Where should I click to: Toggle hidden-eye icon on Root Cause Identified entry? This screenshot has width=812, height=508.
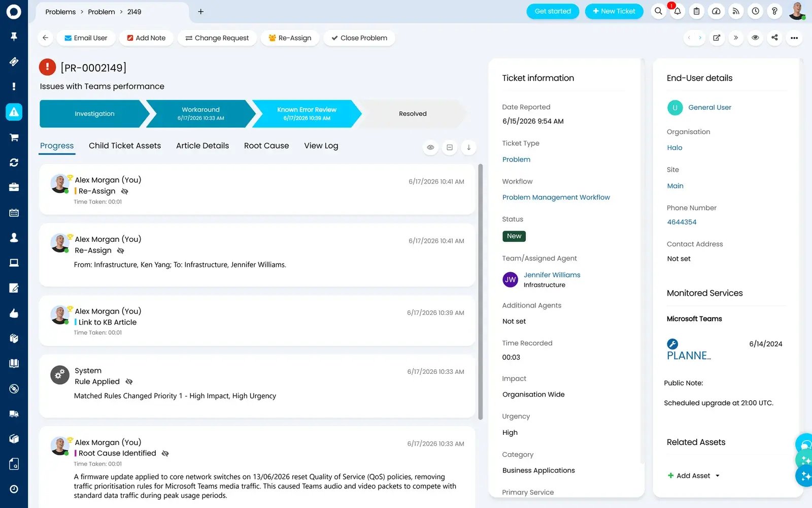pyautogui.click(x=165, y=453)
